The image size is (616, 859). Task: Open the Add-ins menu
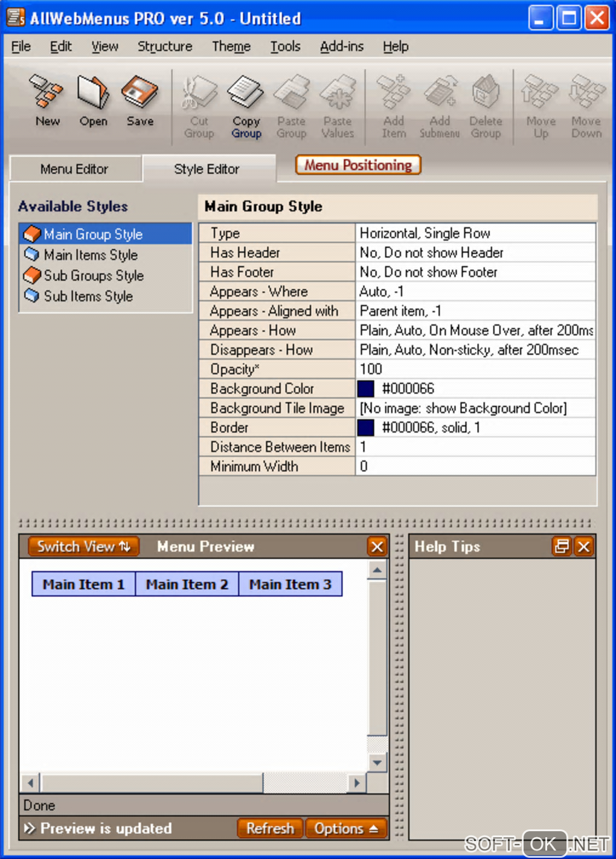(x=342, y=47)
